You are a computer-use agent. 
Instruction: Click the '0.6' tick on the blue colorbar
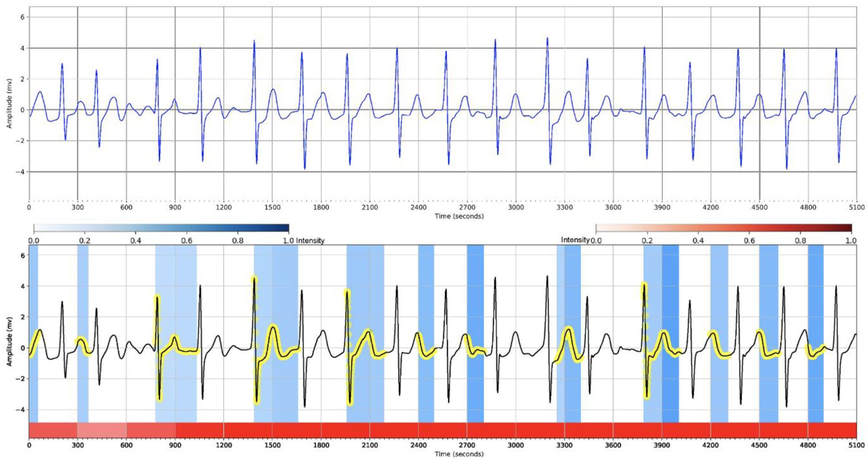(187, 241)
